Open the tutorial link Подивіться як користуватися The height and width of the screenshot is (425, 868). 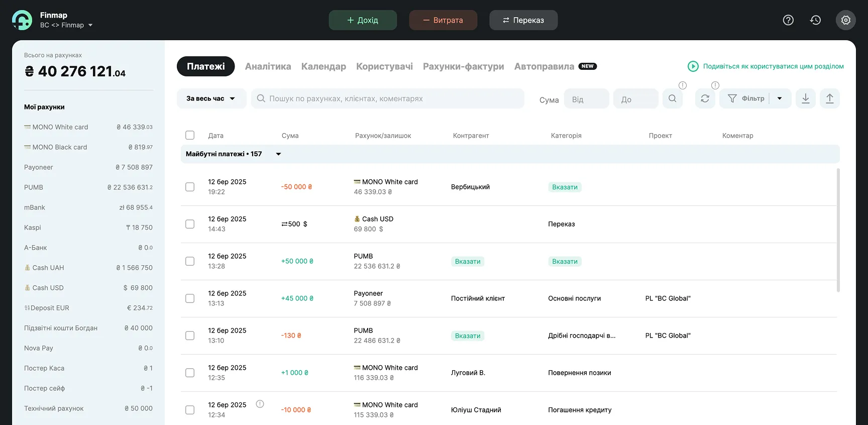tap(774, 66)
